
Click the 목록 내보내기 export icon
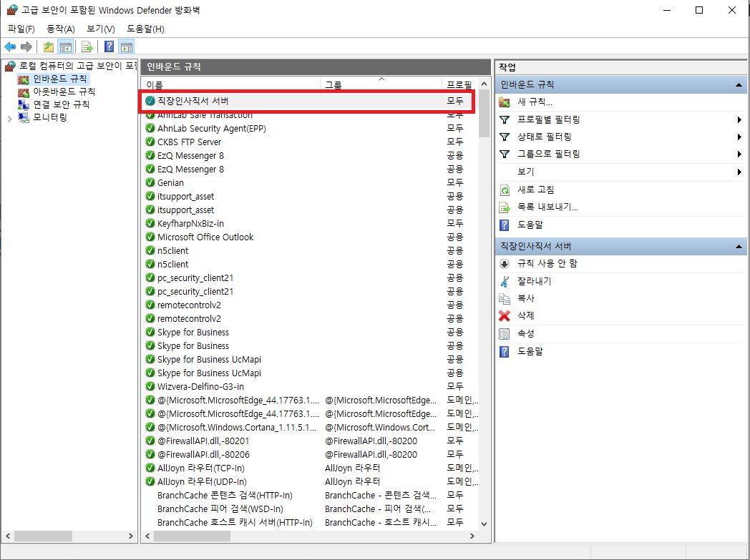point(504,207)
